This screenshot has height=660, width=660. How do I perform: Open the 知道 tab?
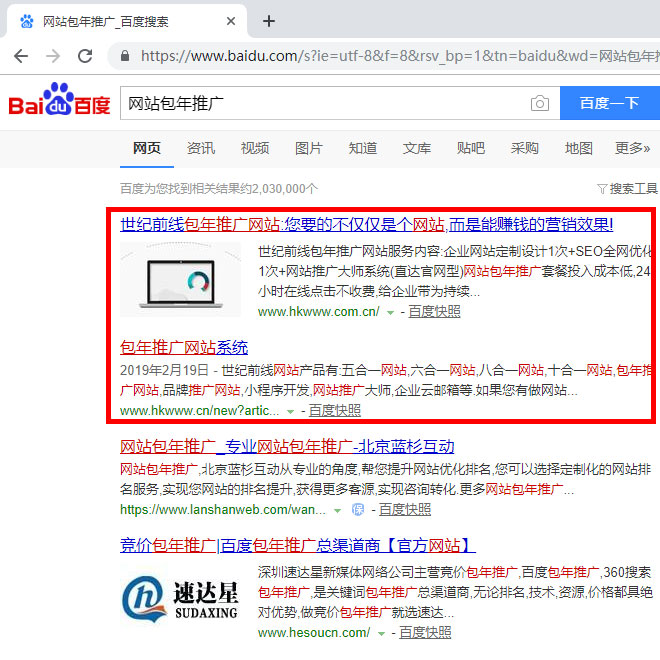click(362, 148)
